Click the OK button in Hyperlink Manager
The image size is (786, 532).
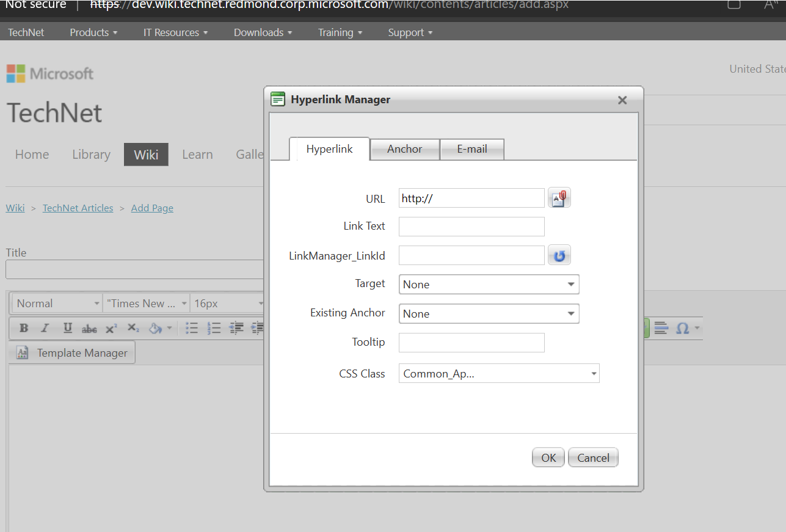[x=547, y=457]
